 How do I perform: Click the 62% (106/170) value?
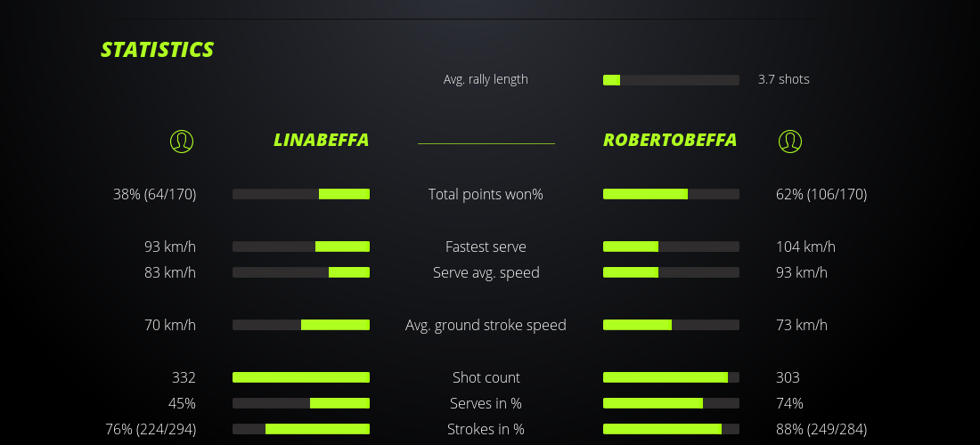click(821, 194)
